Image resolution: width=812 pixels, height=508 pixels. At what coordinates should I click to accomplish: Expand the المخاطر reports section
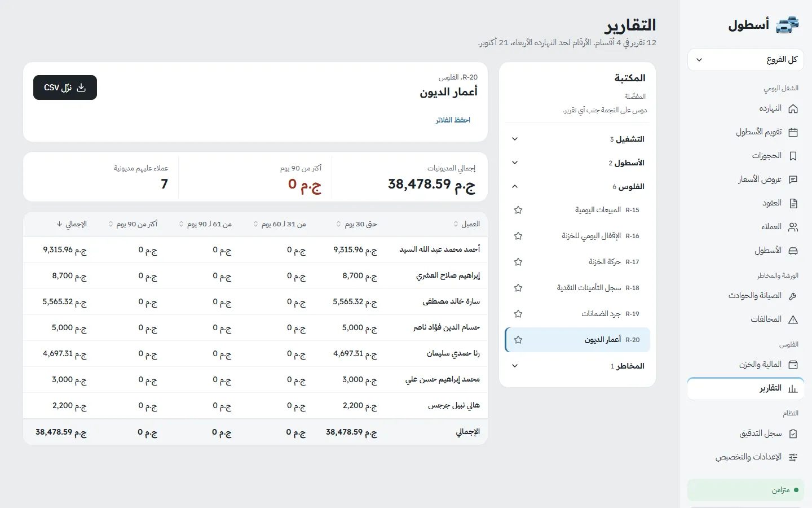[577, 366]
